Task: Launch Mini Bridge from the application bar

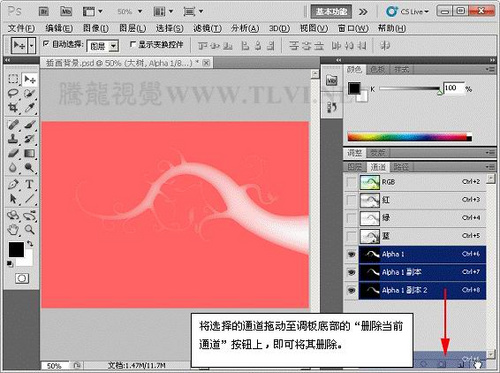Action: click(66, 12)
